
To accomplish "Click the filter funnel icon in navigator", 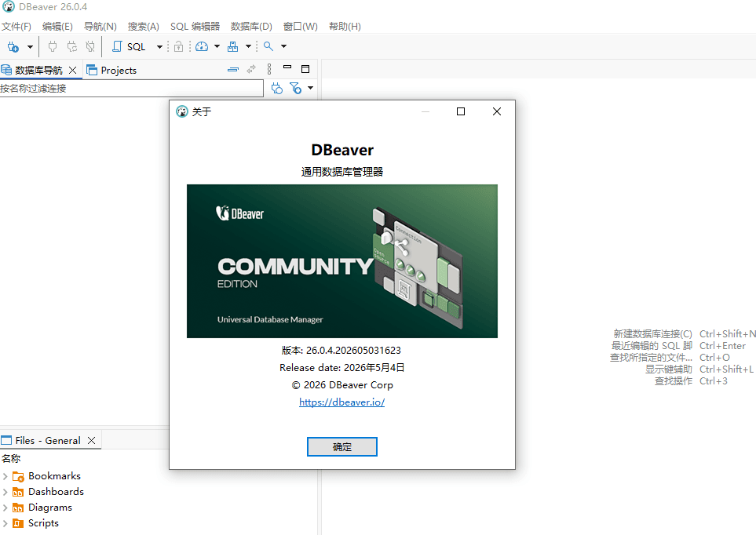I will (x=295, y=88).
